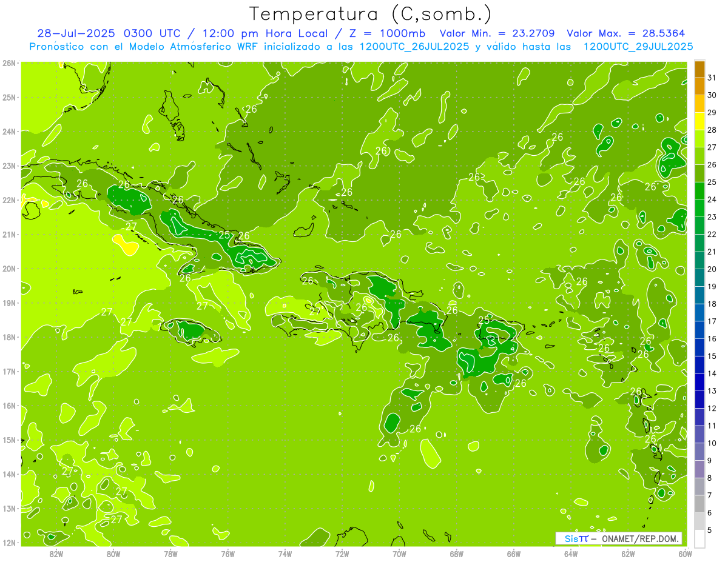Click the 74W longitude label
Image resolution: width=728 pixels, height=562 pixels.
pos(285,554)
